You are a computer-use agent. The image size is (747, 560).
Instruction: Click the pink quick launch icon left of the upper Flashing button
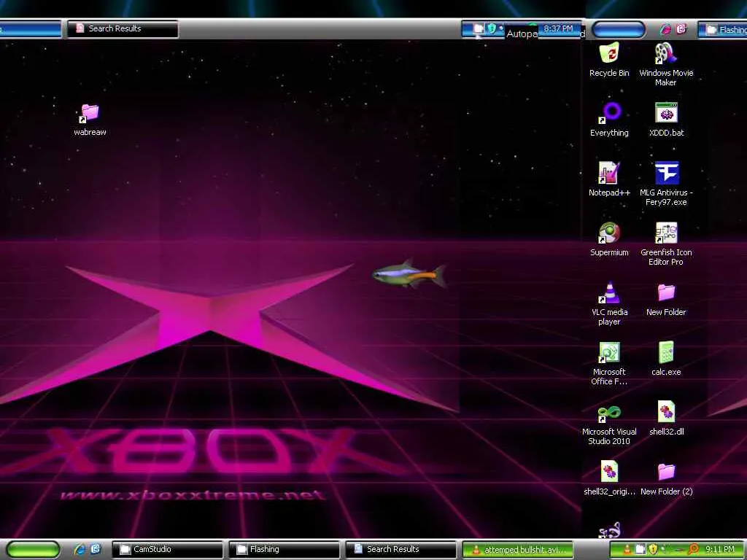pyautogui.click(x=681, y=29)
